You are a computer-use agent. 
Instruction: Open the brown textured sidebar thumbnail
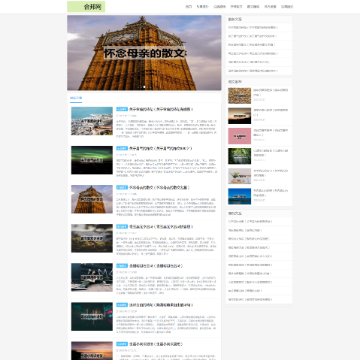(x=239, y=96)
